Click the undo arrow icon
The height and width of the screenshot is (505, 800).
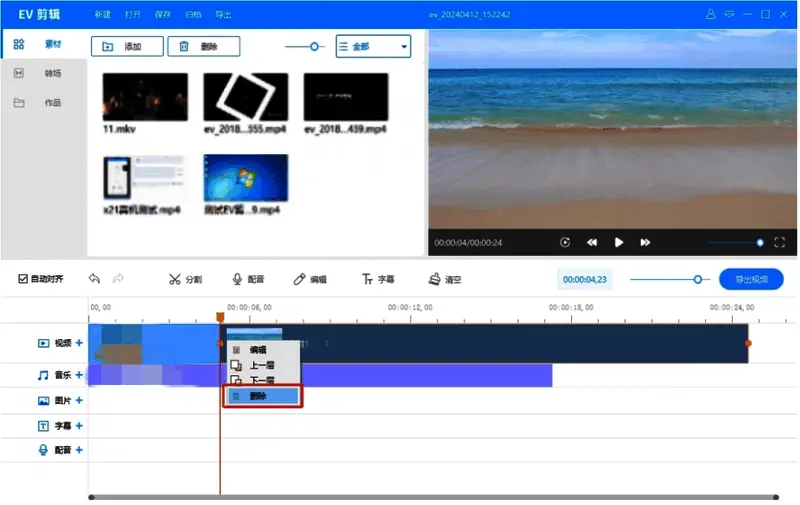tap(94, 279)
